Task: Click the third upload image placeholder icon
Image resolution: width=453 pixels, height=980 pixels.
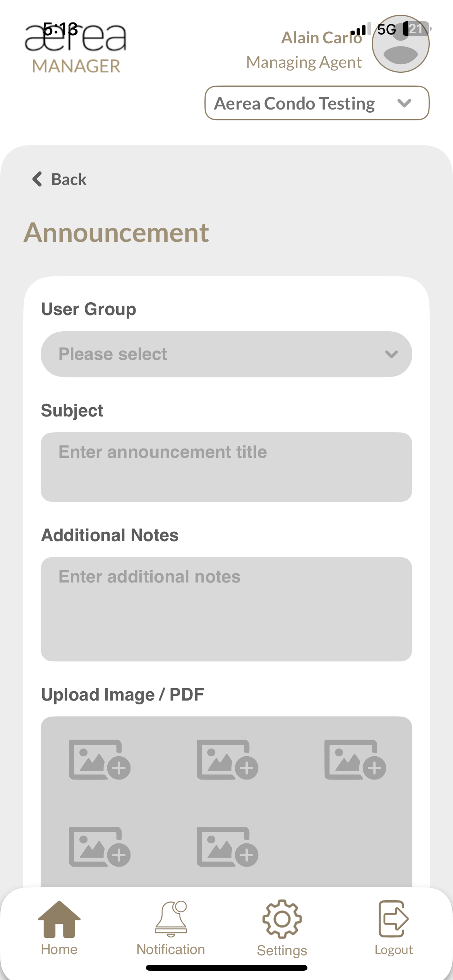Action: point(355,760)
